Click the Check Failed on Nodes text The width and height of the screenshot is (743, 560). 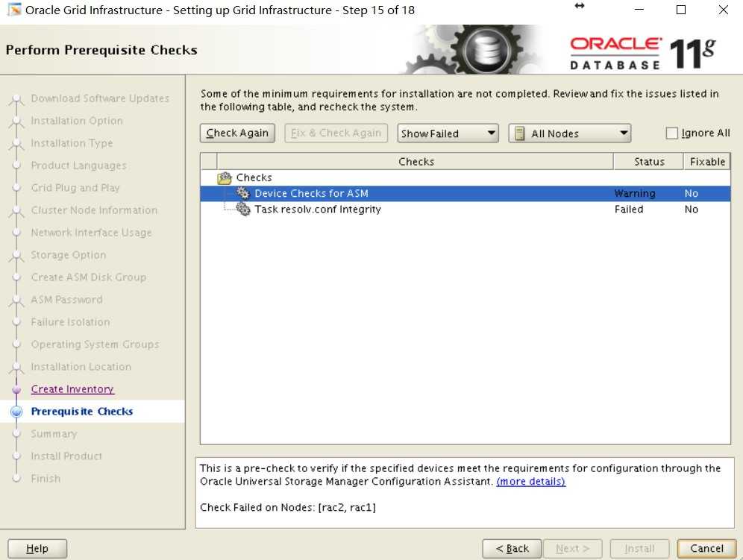click(288, 507)
